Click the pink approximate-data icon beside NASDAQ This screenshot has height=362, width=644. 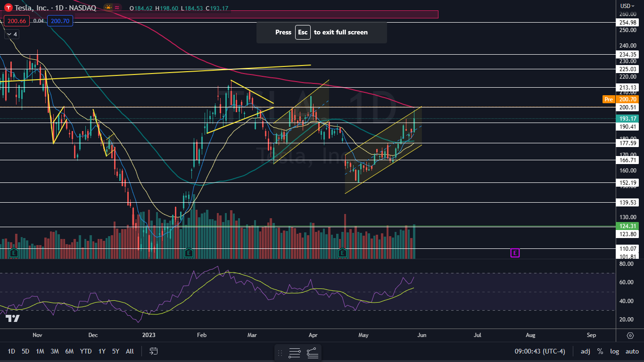(117, 8)
